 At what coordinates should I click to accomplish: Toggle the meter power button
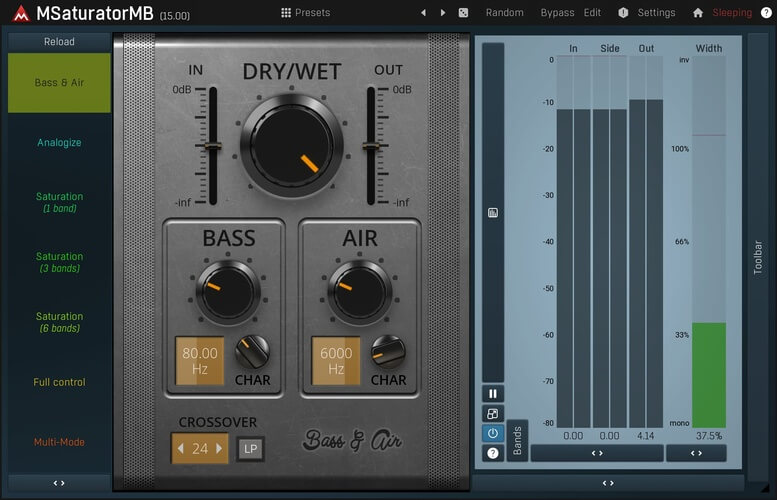493,433
